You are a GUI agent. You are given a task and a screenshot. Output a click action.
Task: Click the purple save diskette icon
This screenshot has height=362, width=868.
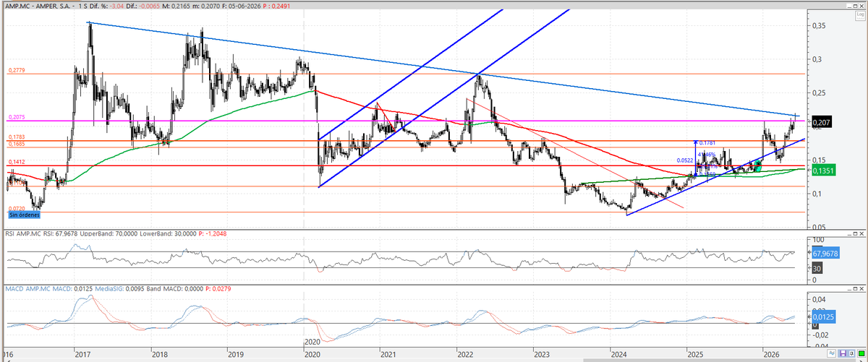(843, 353)
